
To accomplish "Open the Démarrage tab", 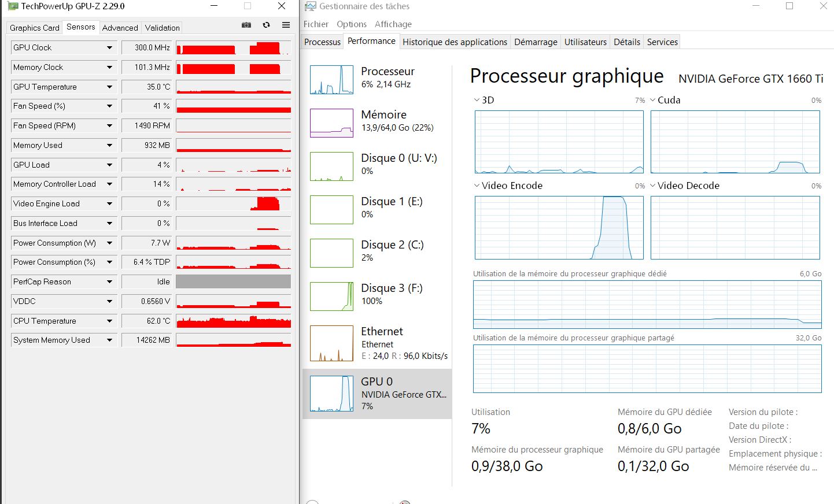I will tap(536, 42).
